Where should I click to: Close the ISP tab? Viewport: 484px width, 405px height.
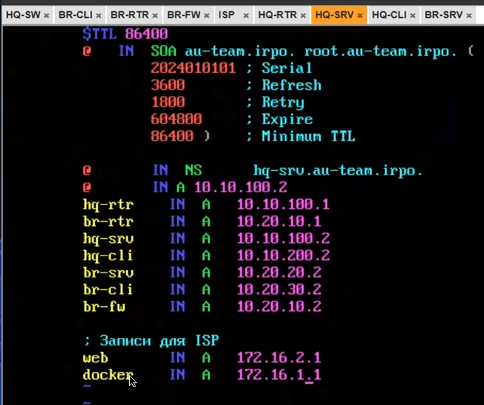[x=246, y=16]
